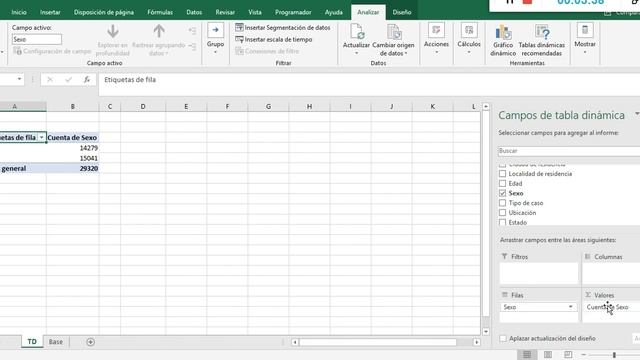Click the stop recording red square

tap(527, 2)
